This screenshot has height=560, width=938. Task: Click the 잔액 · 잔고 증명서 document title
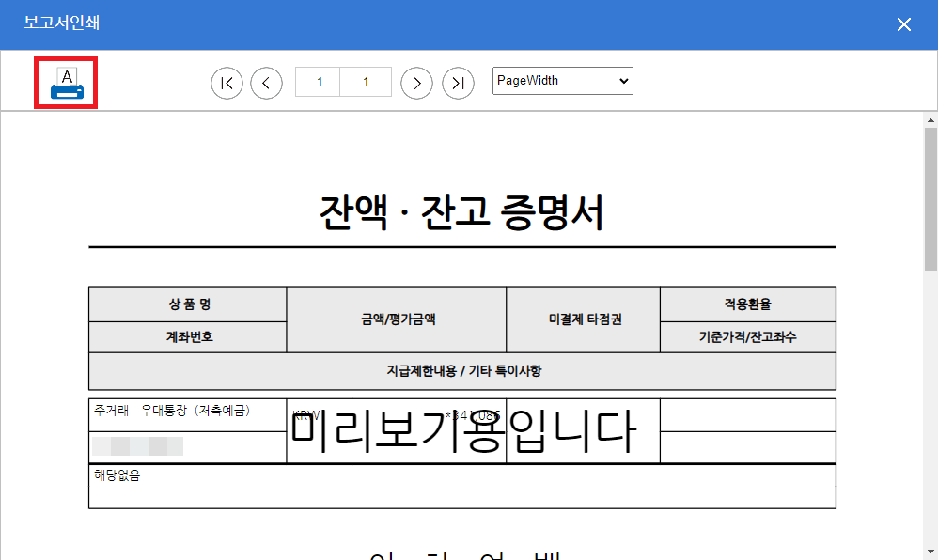[x=461, y=211]
